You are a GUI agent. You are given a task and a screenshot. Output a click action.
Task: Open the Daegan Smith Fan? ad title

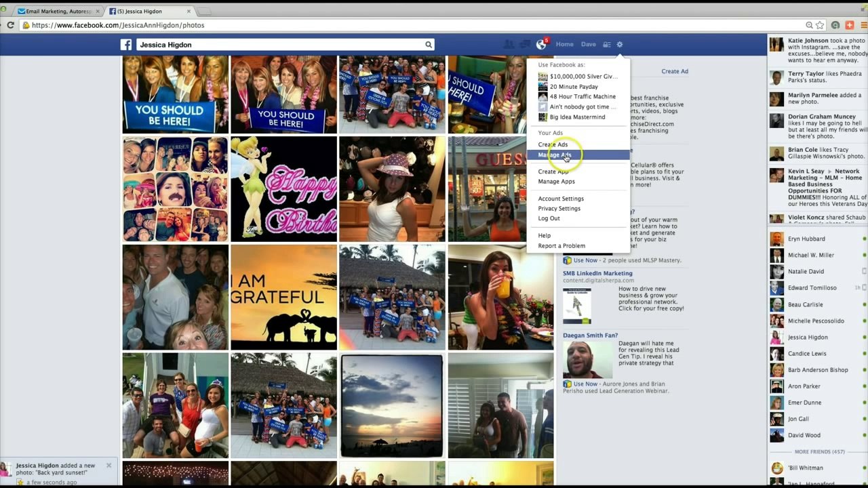pyautogui.click(x=590, y=335)
